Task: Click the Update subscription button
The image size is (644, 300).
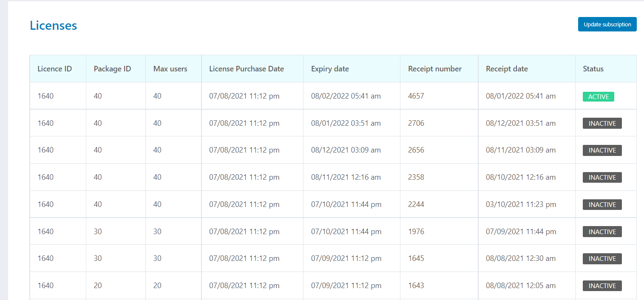Action: pyautogui.click(x=607, y=24)
